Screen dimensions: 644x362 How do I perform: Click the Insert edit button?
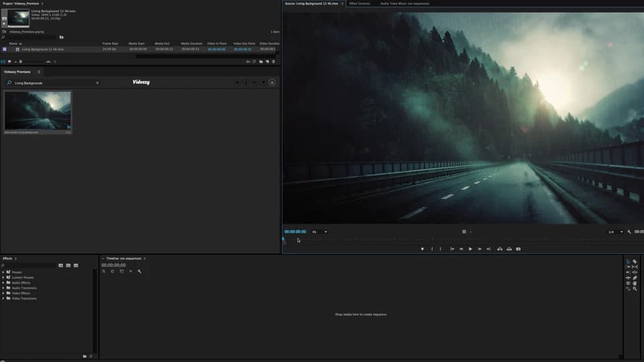tap(500, 249)
